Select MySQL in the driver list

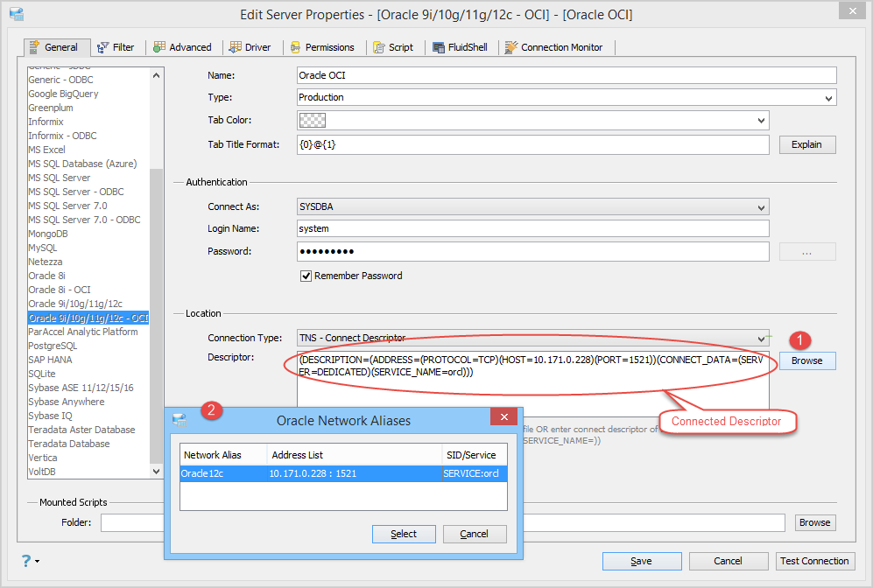pos(43,248)
